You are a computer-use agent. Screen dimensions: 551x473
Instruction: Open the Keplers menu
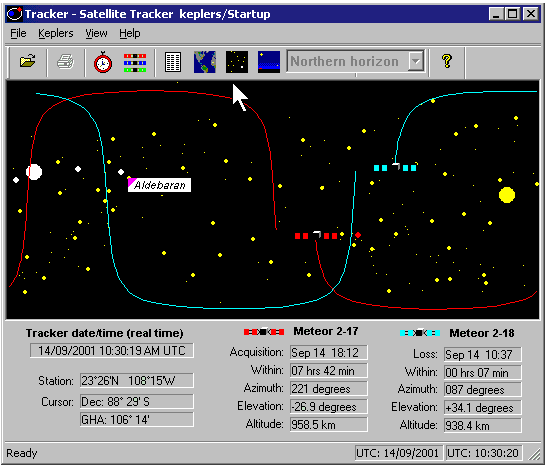point(56,33)
